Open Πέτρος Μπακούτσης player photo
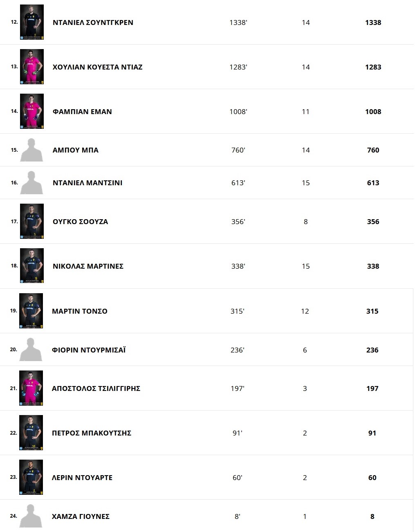 (x=31, y=433)
